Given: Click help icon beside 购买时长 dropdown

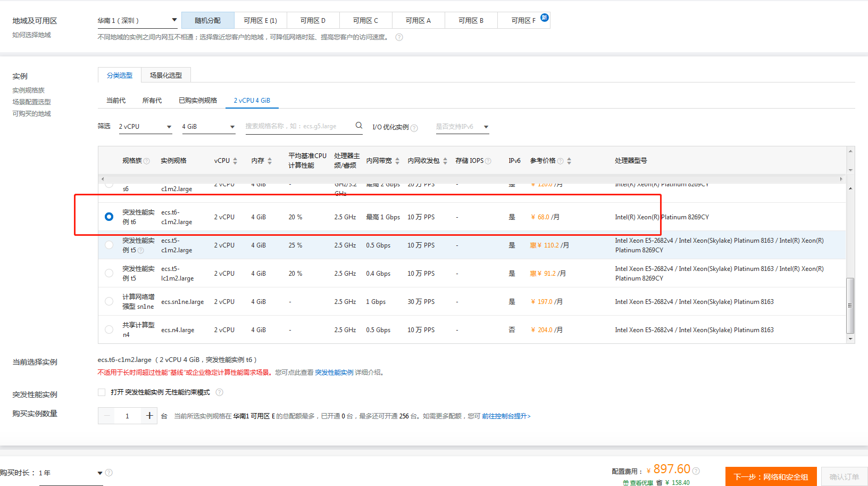Looking at the screenshot, I should [x=109, y=473].
